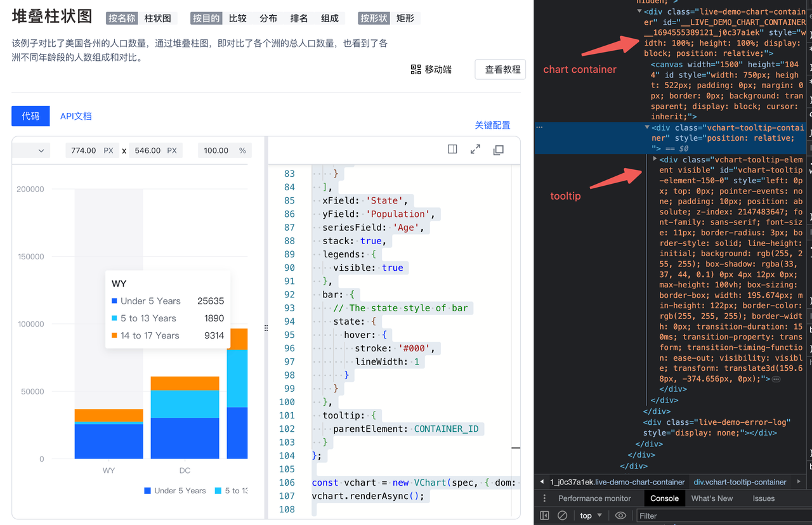The width and height of the screenshot is (812, 525).
Task: Switch to the Performance monitor tab
Action: 594,498
